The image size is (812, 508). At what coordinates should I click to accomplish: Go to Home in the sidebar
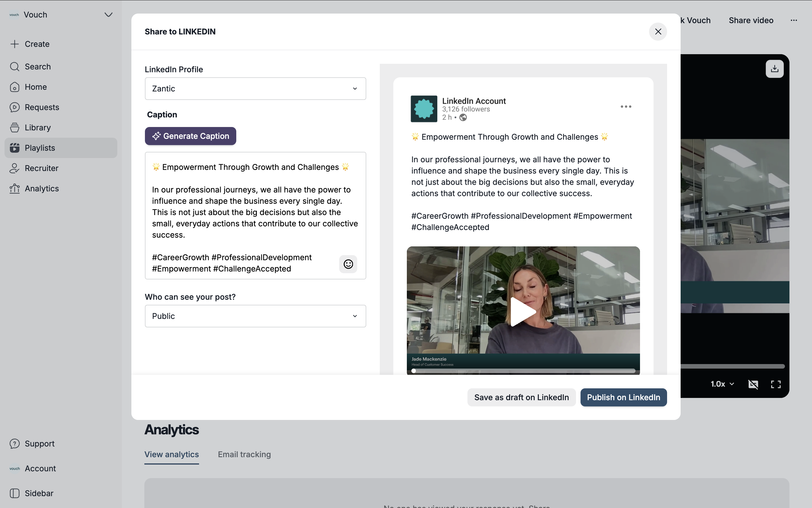tap(61, 87)
